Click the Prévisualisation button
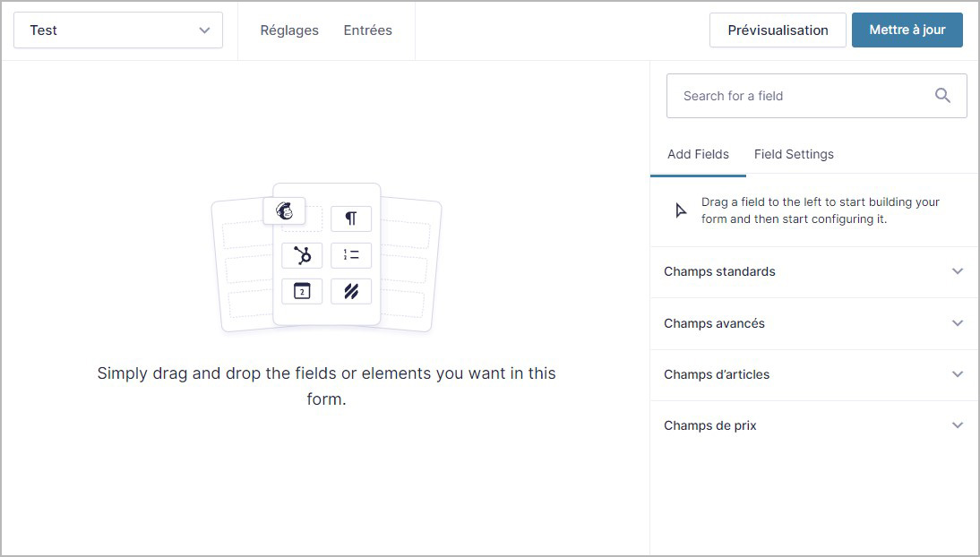The image size is (980, 557). [778, 30]
